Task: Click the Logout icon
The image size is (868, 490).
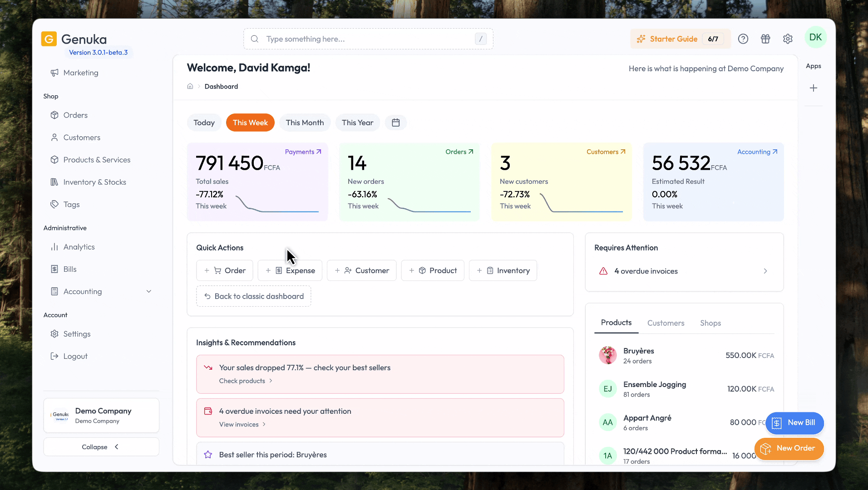Action: pyautogui.click(x=54, y=356)
